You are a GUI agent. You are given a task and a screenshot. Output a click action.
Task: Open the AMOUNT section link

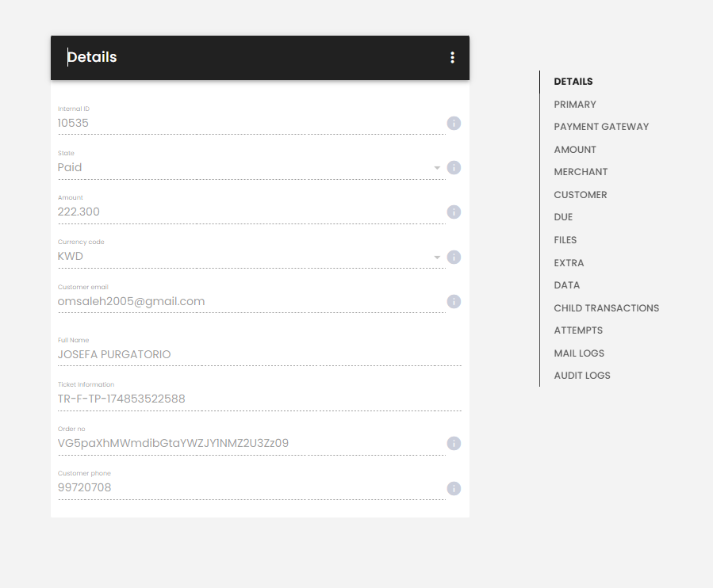(x=575, y=149)
